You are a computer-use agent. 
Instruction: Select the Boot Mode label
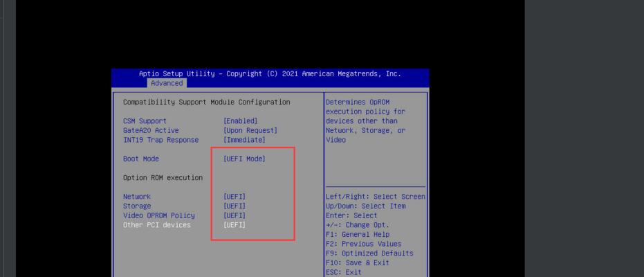[x=141, y=159]
